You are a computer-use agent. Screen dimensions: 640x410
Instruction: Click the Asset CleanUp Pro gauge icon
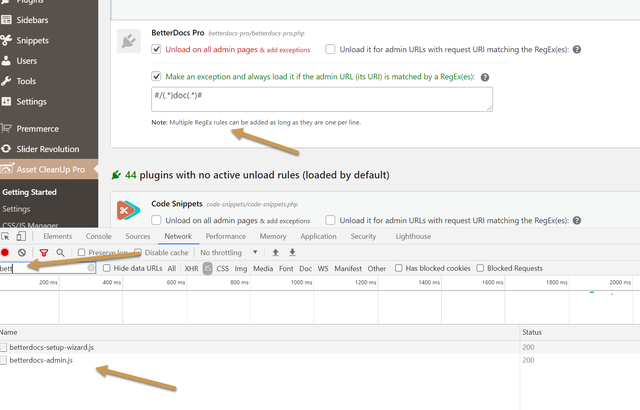tap(7, 168)
